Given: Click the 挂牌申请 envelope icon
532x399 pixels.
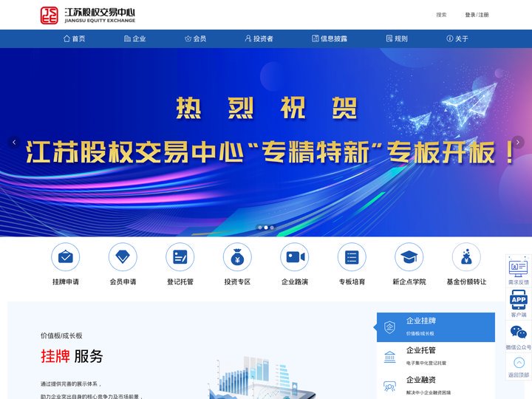Looking at the screenshot, I should point(66,257).
